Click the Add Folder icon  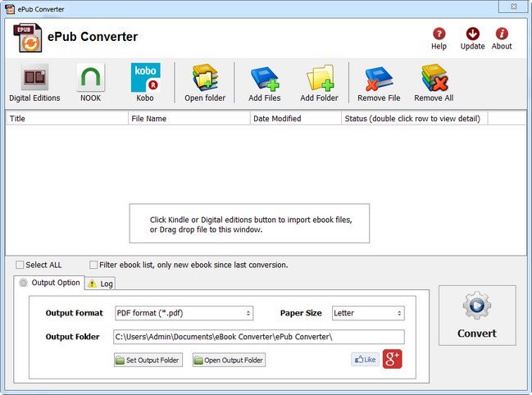(x=319, y=83)
